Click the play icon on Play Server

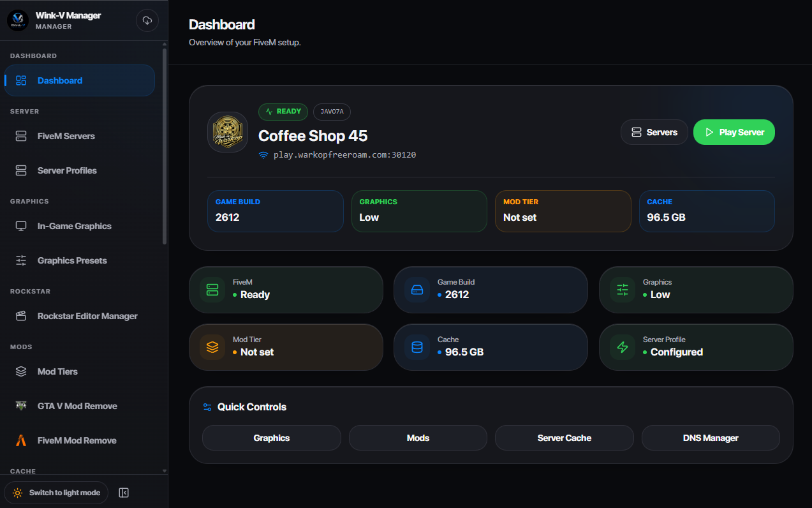pyautogui.click(x=709, y=132)
